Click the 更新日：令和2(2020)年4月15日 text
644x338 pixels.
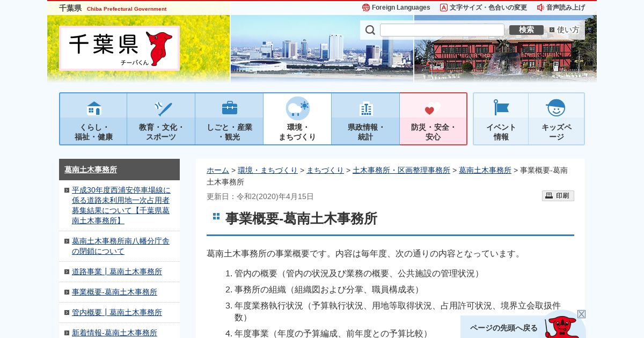(260, 196)
